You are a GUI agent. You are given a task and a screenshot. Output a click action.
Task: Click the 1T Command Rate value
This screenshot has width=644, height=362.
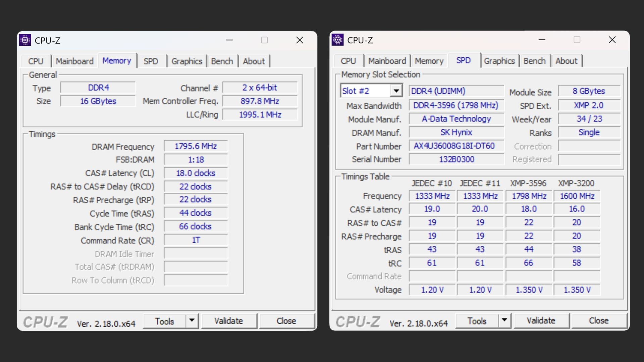(x=196, y=240)
